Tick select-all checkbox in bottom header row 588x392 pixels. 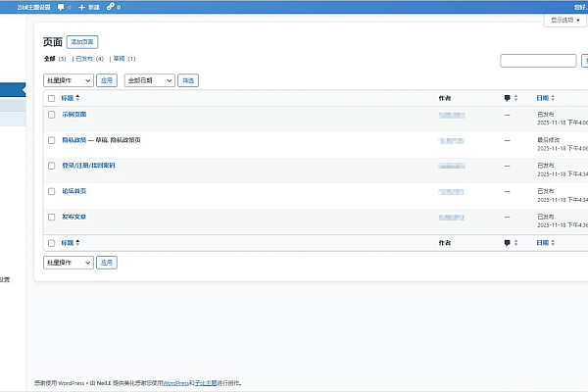tap(51, 243)
